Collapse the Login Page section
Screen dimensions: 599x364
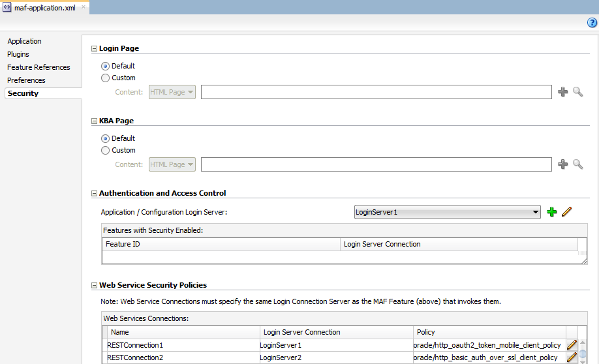94,48
